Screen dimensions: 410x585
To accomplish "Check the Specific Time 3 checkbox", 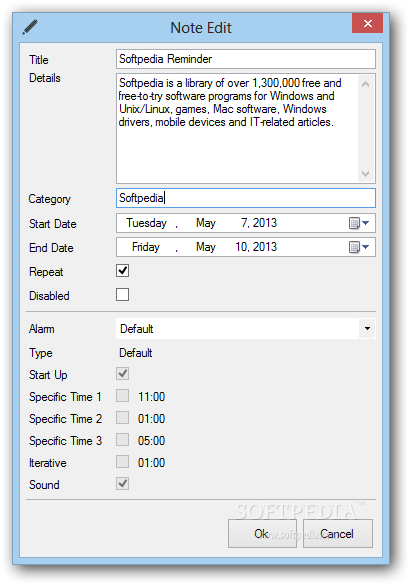I will point(122,439).
